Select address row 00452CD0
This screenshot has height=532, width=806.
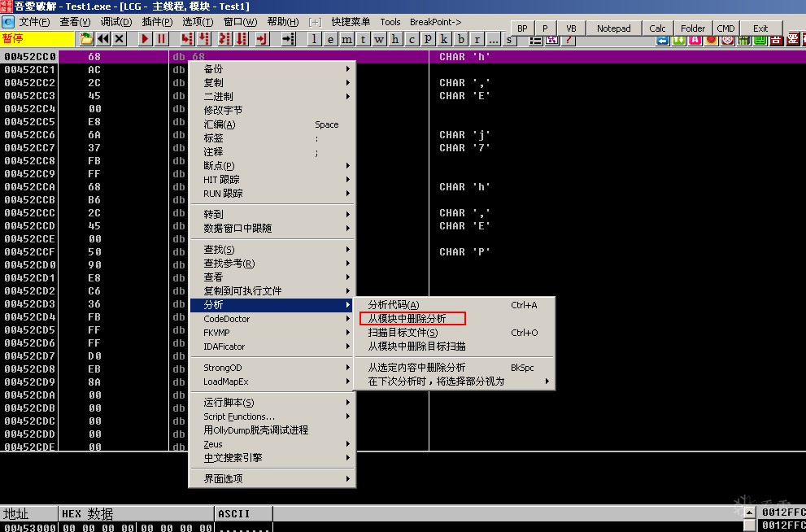coord(30,265)
